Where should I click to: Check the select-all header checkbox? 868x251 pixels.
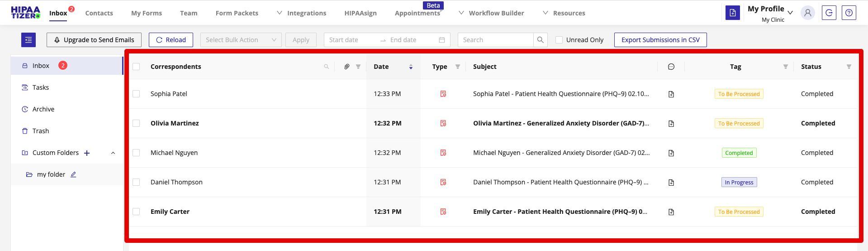pyautogui.click(x=136, y=67)
